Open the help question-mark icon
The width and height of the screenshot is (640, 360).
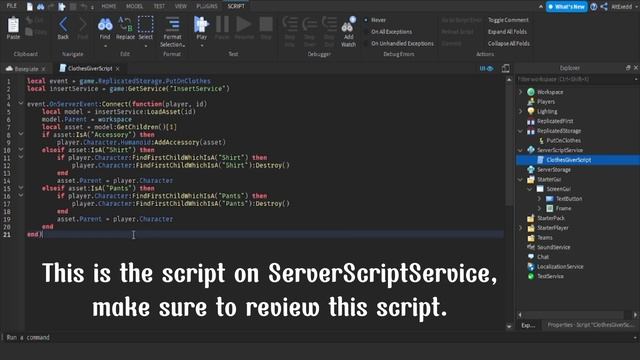pyautogui.click(x=594, y=7)
